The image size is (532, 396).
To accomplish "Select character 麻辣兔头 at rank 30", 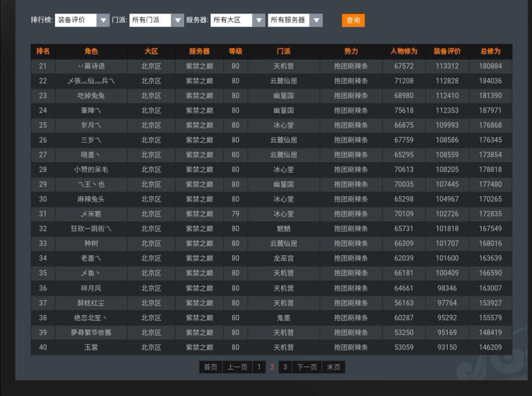I will point(91,199).
